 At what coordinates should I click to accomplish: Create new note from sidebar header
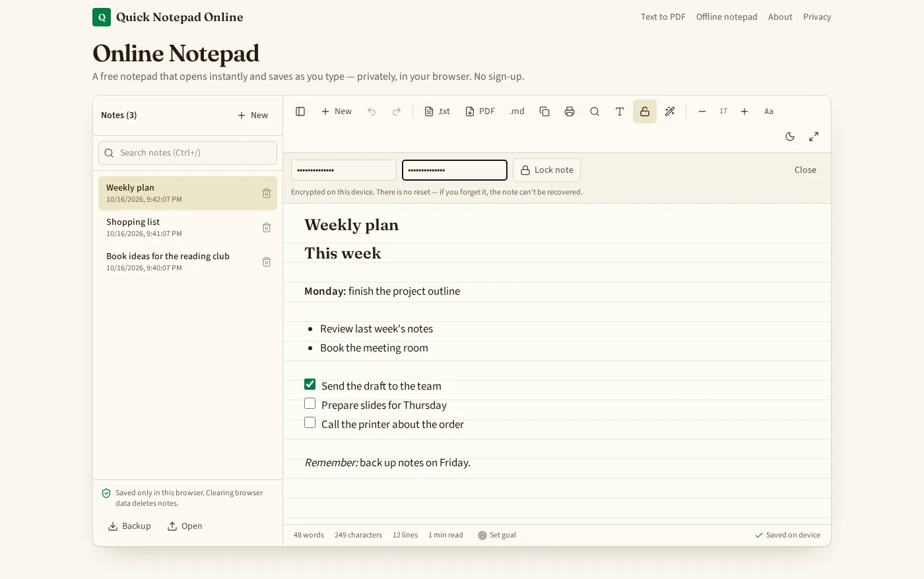click(x=253, y=115)
